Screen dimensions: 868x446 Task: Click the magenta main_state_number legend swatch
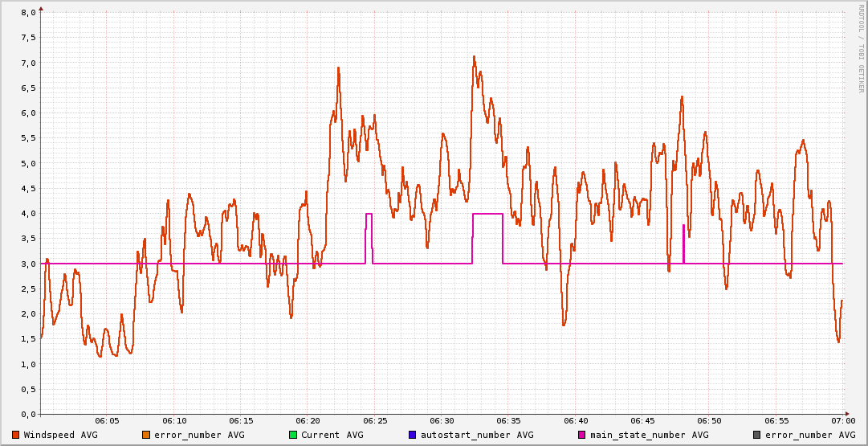coord(582,435)
